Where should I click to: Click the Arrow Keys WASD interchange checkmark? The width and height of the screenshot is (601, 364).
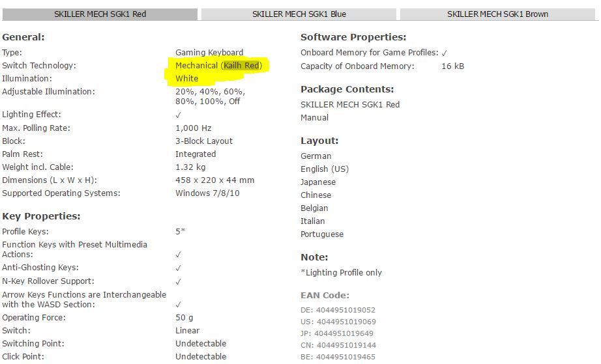coord(178,305)
